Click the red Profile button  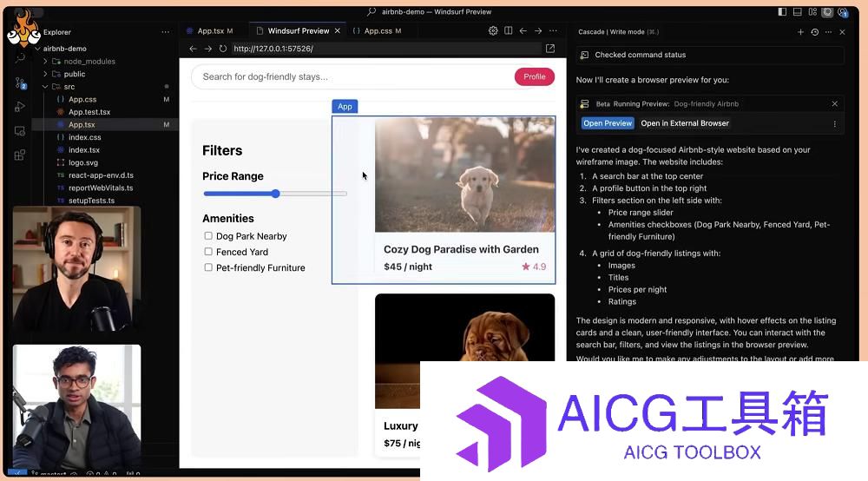pyautogui.click(x=534, y=77)
